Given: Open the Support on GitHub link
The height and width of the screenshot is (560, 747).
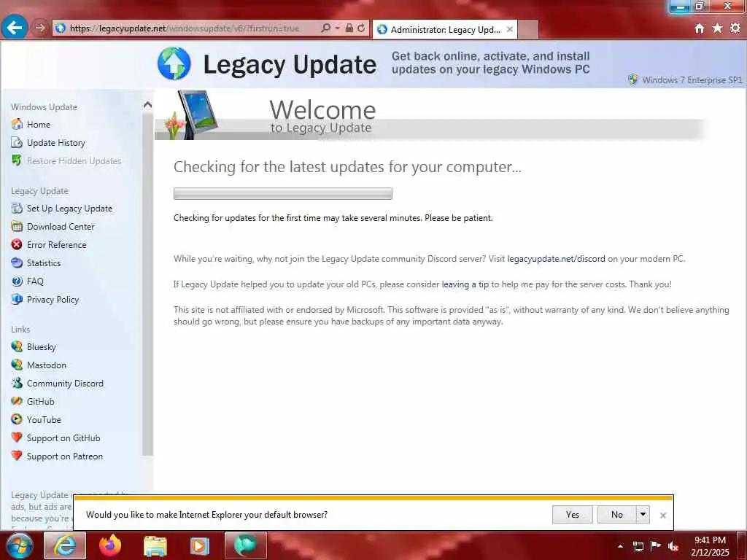Looking at the screenshot, I should 63,438.
